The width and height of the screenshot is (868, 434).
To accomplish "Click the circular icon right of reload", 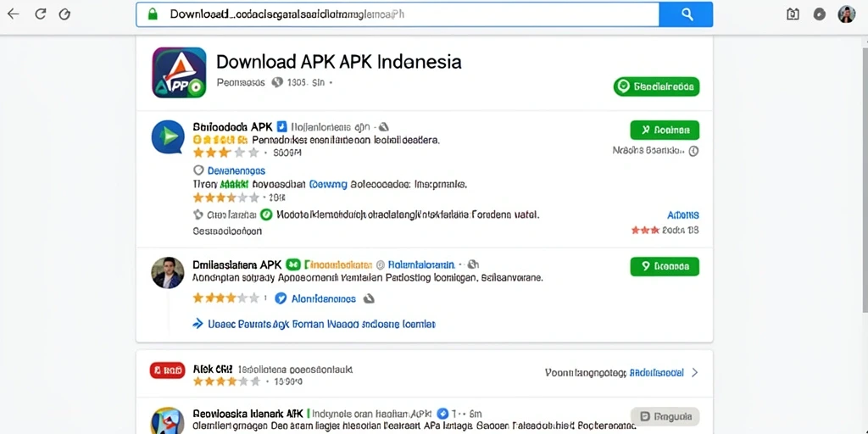I will click(64, 14).
